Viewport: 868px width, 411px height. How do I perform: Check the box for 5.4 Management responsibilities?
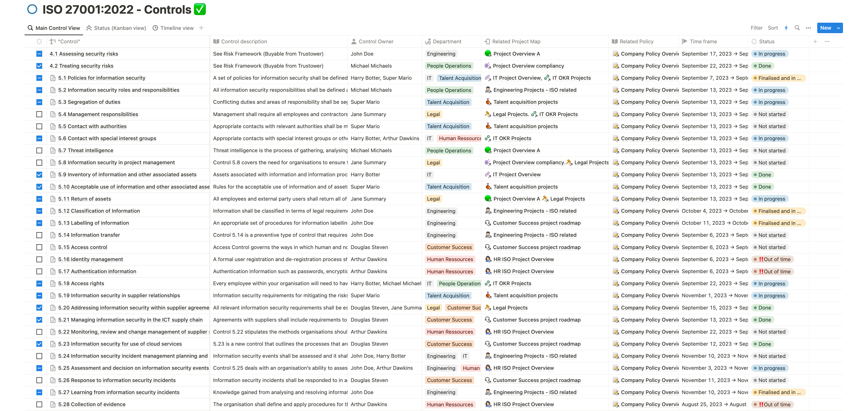pyautogui.click(x=39, y=114)
